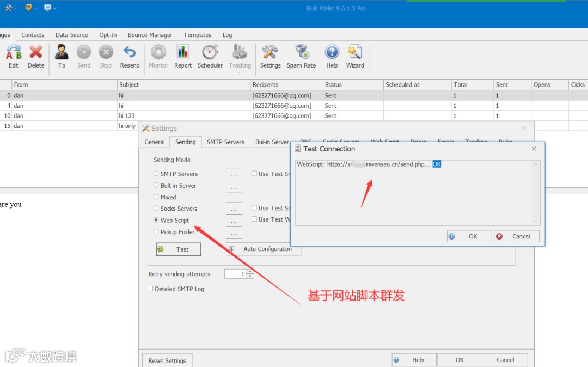Click OK at bottom of Settings dialog
Viewport: 588px width, 367px height.
click(460, 360)
